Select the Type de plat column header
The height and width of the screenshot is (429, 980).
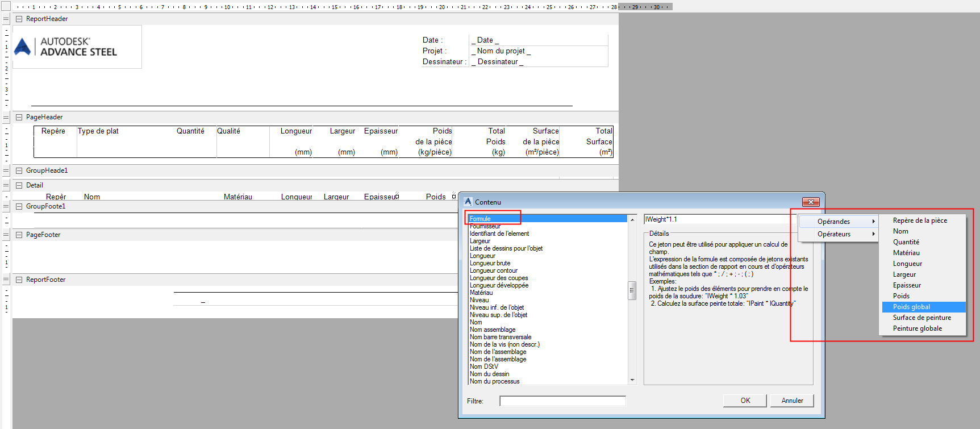(98, 131)
